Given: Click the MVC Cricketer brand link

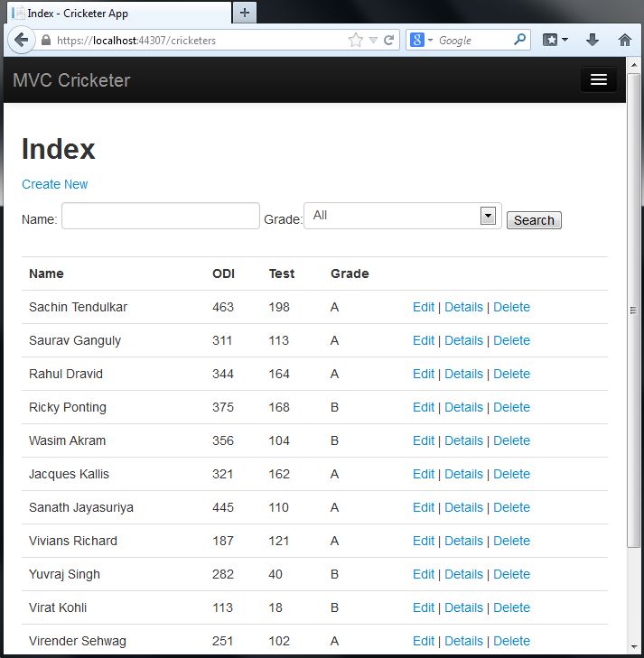Looking at the screenshot, I should [71, 80].
